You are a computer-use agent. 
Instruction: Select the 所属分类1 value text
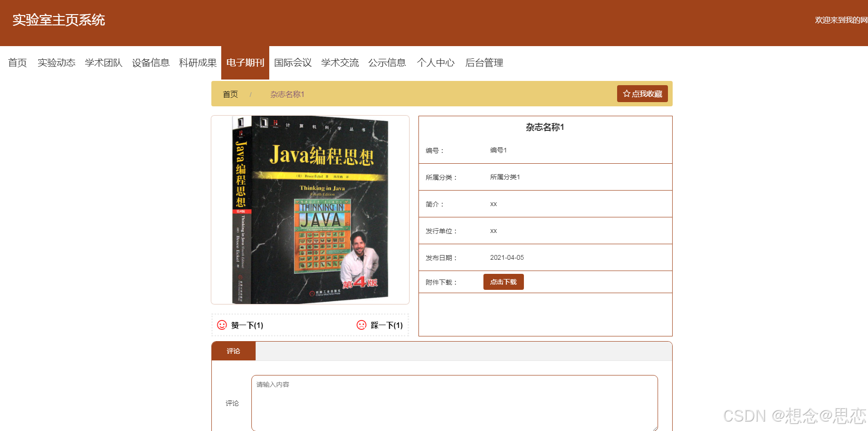(x=505, y=177)
